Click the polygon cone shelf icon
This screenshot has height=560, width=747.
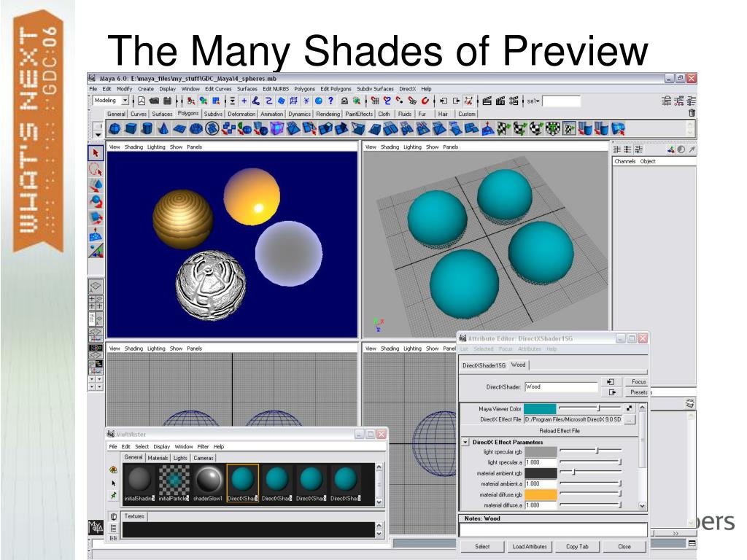coord(163,128)
